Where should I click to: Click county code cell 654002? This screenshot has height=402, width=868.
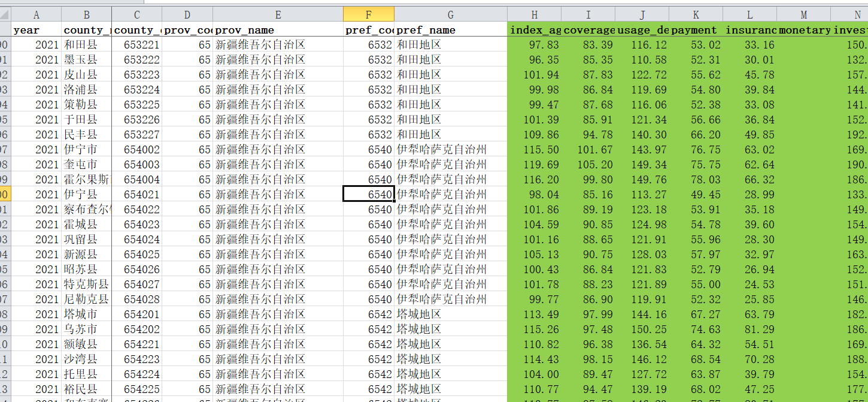click(137, 149)
